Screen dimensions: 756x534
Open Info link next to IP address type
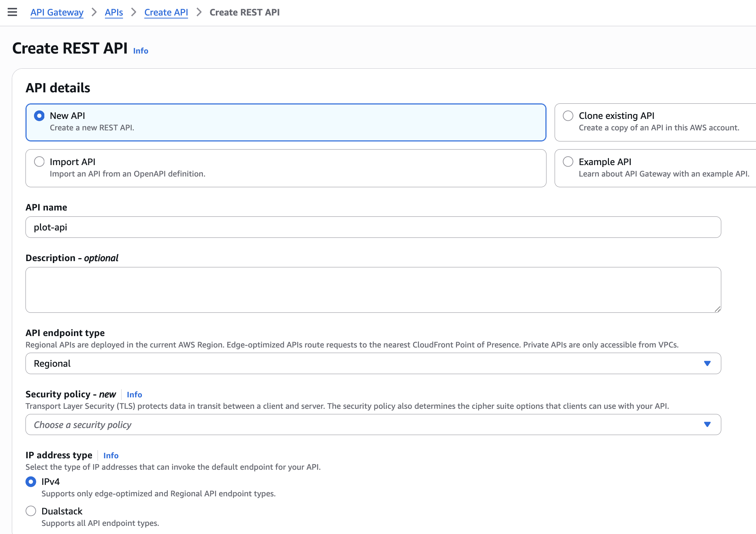pos(111,455)
